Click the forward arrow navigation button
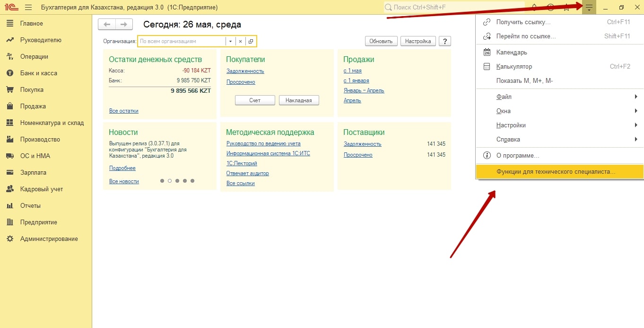The height and width of the screenshot is (328, 644). click(123, 25)
